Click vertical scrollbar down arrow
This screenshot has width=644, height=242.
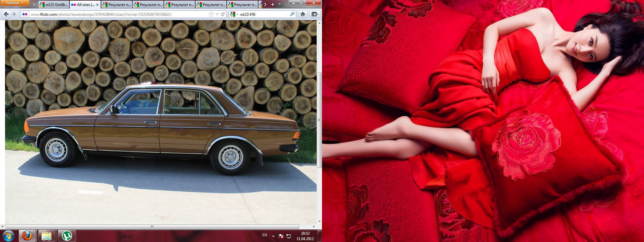tap(319, 222)
